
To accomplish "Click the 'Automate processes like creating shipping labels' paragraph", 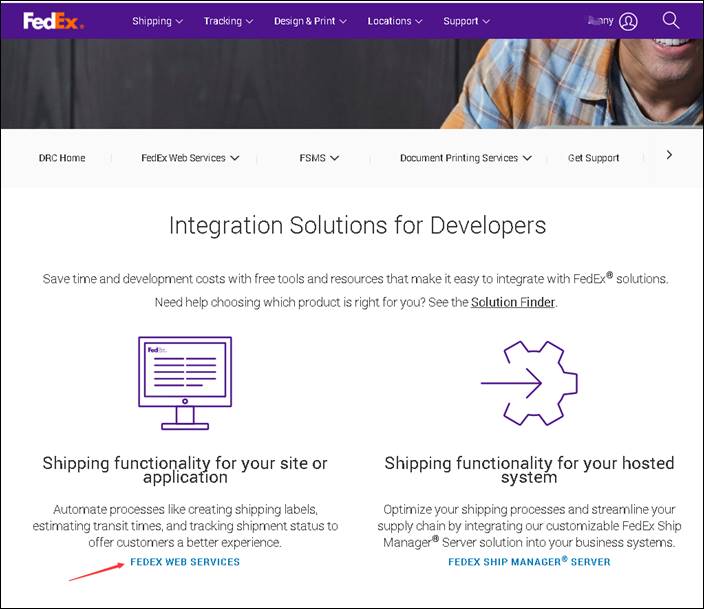I will 185,526.
